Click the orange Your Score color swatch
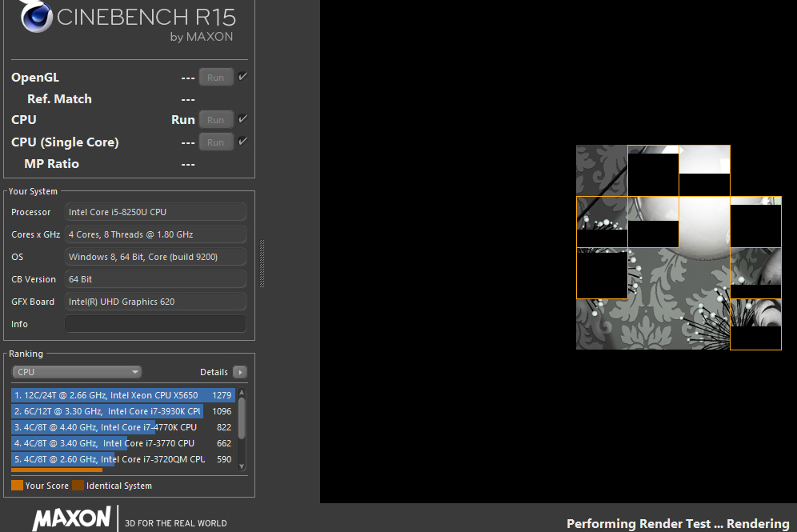The width and height of the screenshot is (797, 532). click(18, 486)
